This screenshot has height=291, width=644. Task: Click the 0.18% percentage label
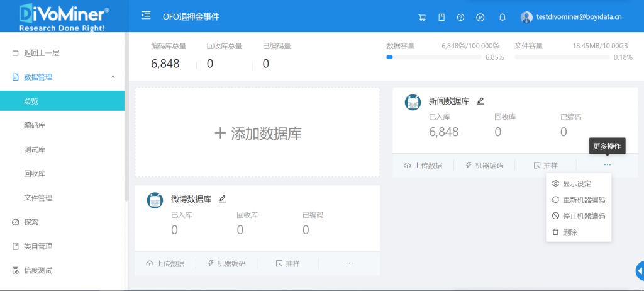click(x=623, y=57)
